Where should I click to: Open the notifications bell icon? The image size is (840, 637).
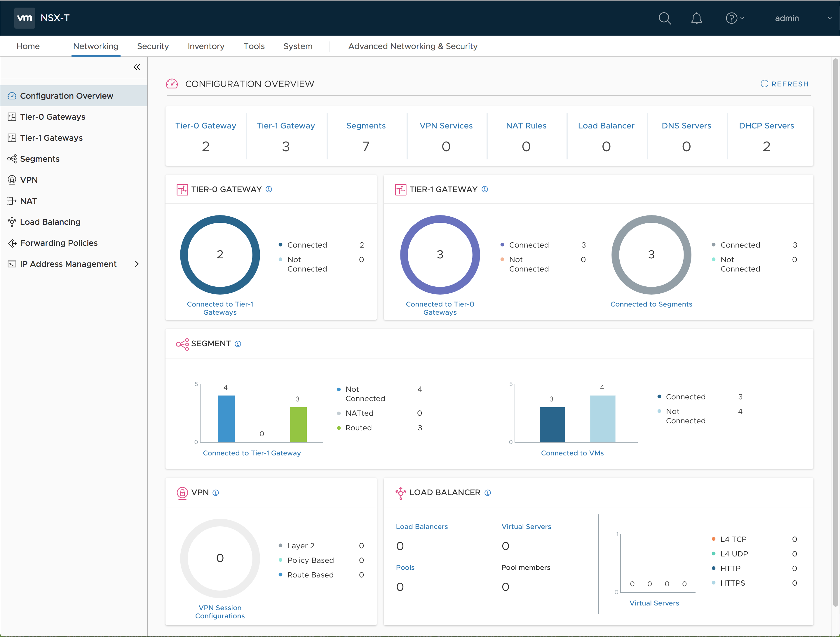[696, 18]
